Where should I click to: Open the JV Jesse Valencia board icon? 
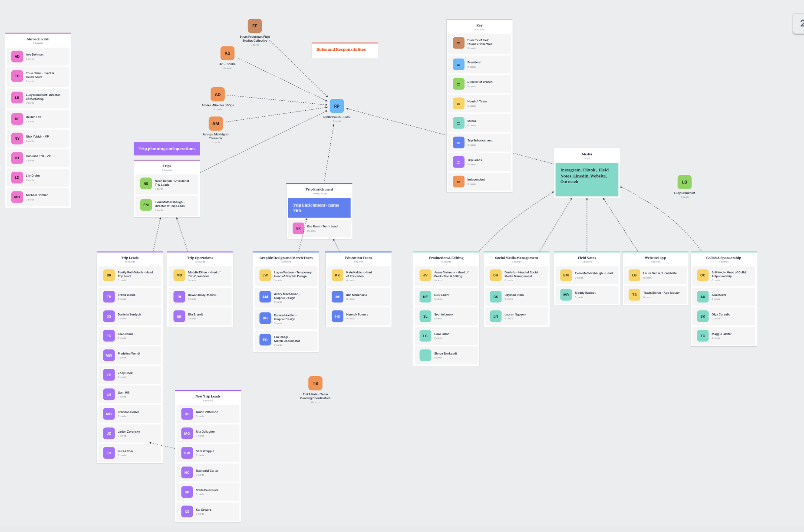[x=425, y=275]
